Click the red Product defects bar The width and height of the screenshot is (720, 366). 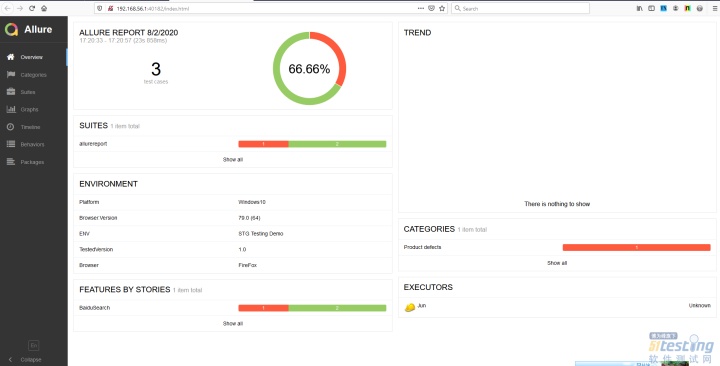pos(636,248)
